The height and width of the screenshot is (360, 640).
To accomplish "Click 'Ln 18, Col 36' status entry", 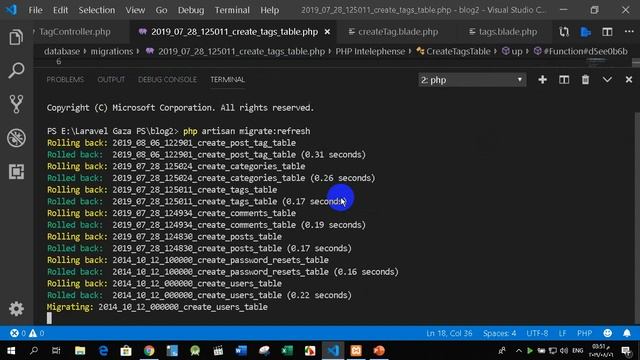I will click(x=449, y=333).
